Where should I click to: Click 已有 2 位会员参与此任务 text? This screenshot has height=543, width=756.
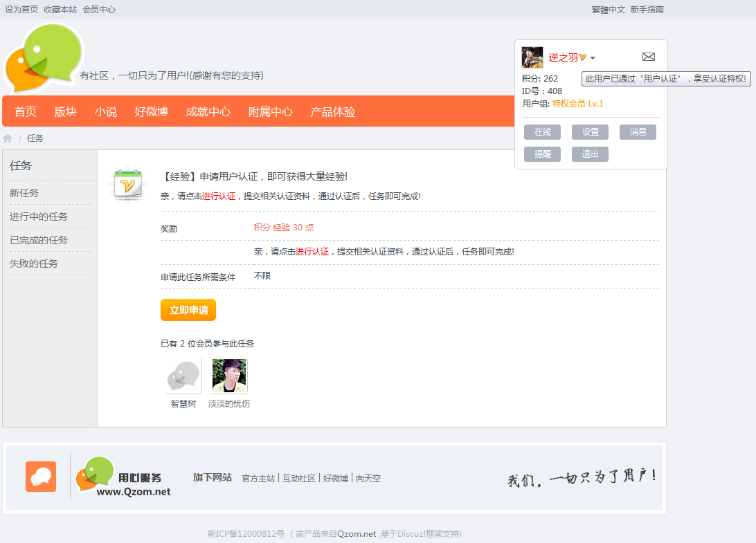pos(207,344)
